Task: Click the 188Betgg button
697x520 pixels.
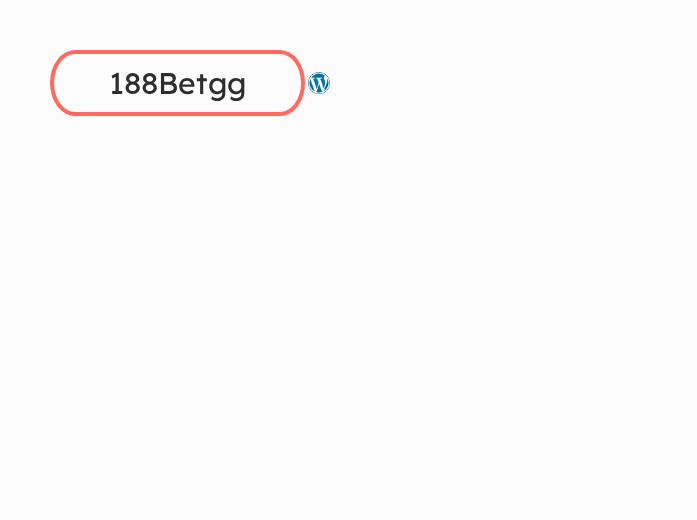Action: (x=177, y=84)
